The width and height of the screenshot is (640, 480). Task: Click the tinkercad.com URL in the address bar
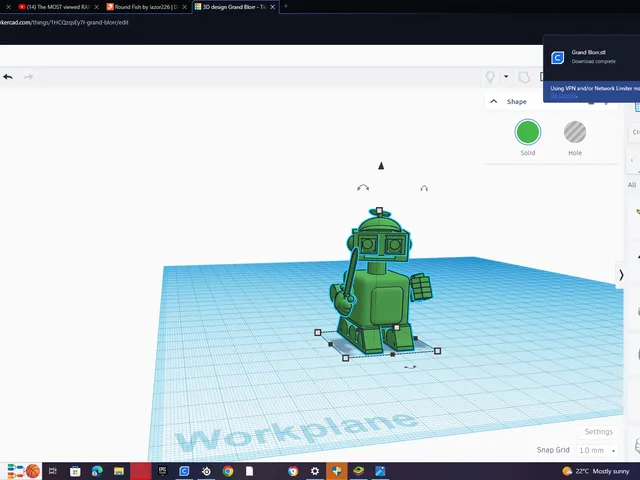pyautogui.click(x=64, y=22)
